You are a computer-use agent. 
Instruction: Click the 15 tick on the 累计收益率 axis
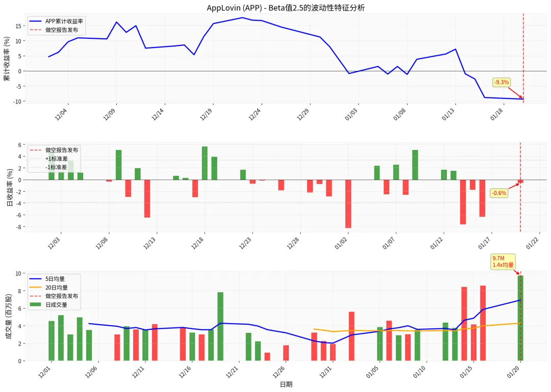pyautogui.click(x=18, y=26)
